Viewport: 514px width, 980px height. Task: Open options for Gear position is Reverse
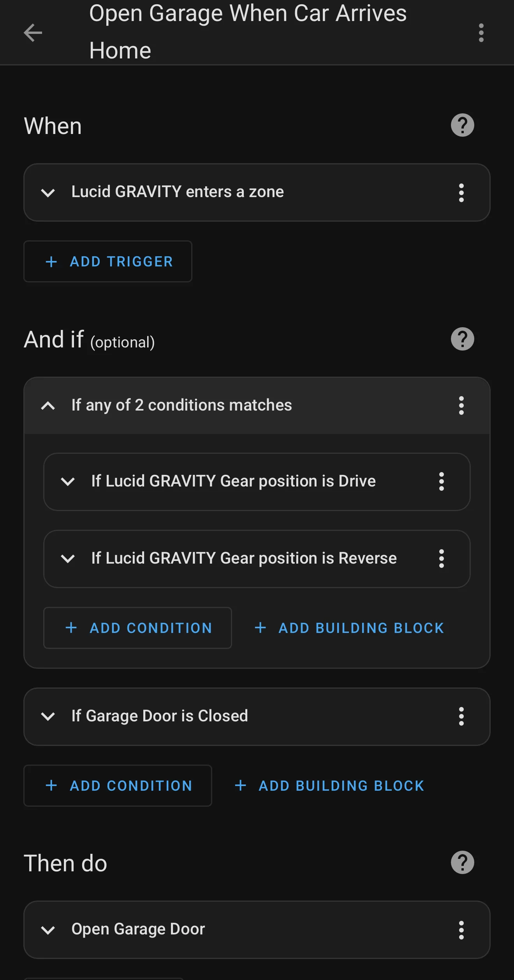[442, 559]
